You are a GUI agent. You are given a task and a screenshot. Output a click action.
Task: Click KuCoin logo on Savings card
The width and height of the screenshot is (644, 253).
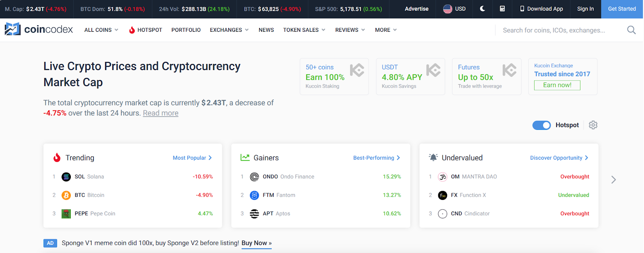click(x=433, y=70)
